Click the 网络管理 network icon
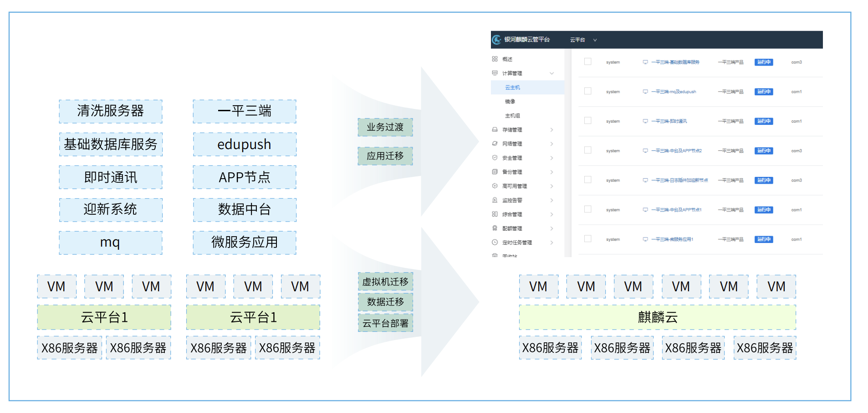Screen dimensions: 868x413 pyautogui.click(x=495, y=144)
